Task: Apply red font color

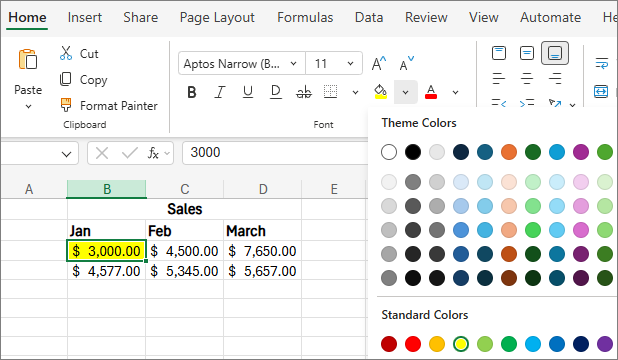Action: click(431, 92)
